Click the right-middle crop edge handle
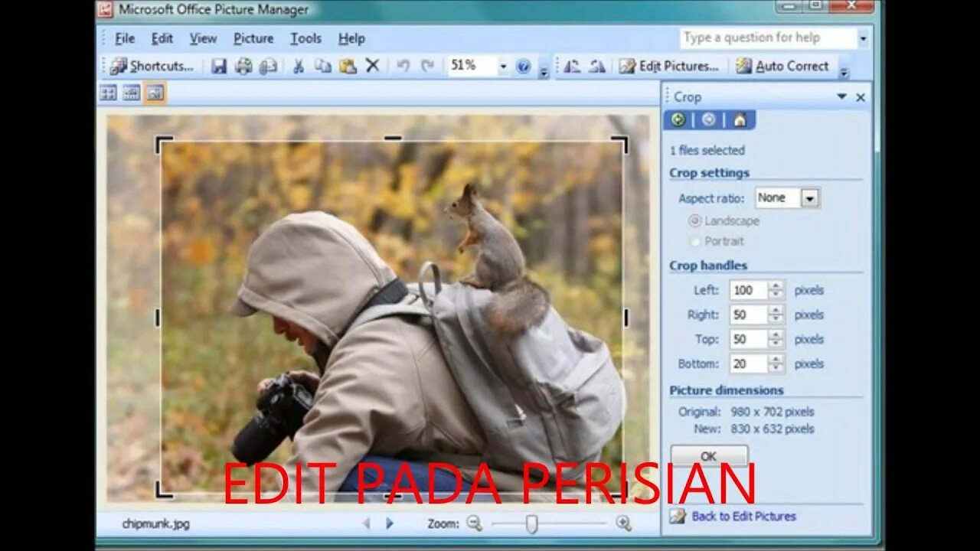This screenshot has width=980, height=551. [x=626, y=318]
